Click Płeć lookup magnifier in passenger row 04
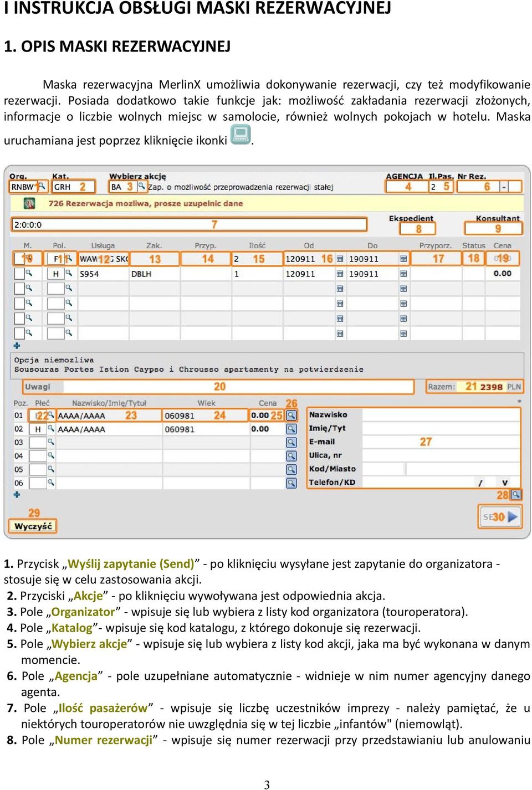The image size is (532, 790). click(x=50, y=455)
